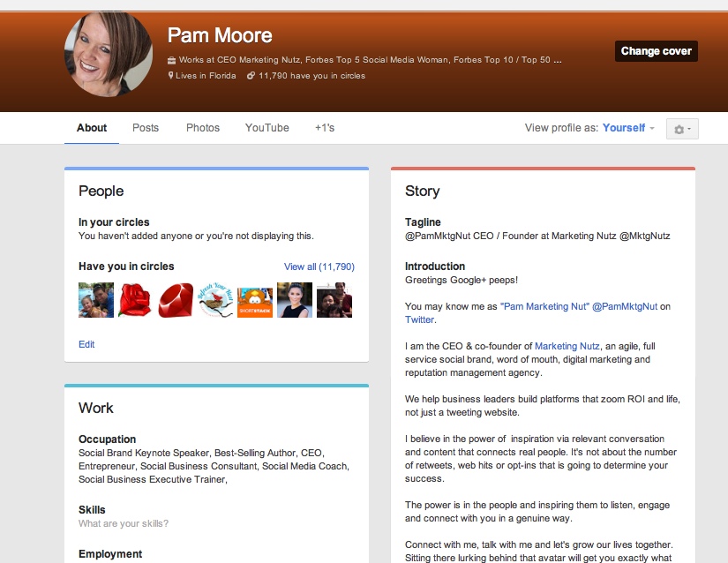Click the Works at CEO Marketing Nutz line
This screenshot has width=728, height=563.
tap(370, 60)
